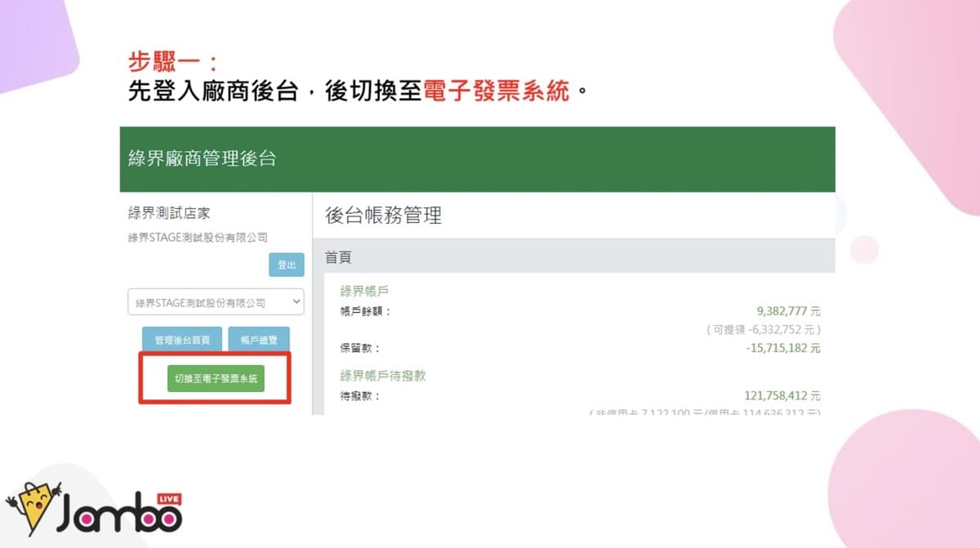This screenshot has height=548, width=980.
Task: Select the pending value 121,758,412 元
Action: point(782,396)
